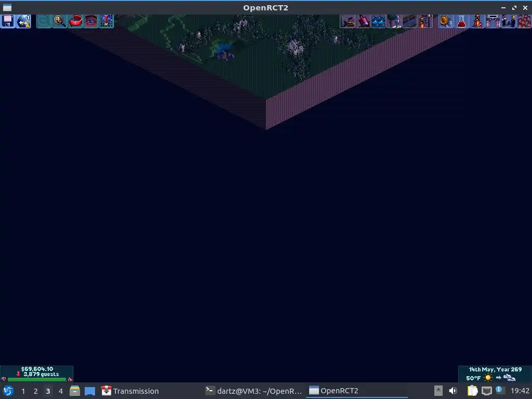Click the cash amount $69,604.10

pos(37,369)
